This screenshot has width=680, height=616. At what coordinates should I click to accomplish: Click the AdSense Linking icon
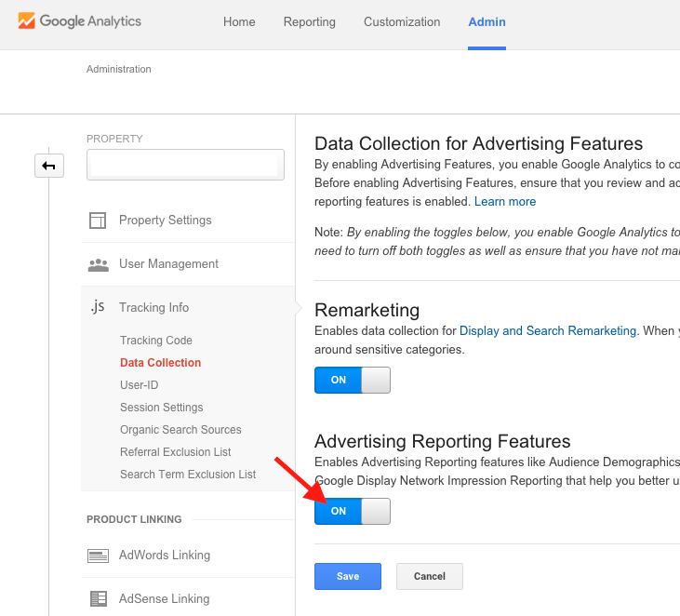point(98,599)
